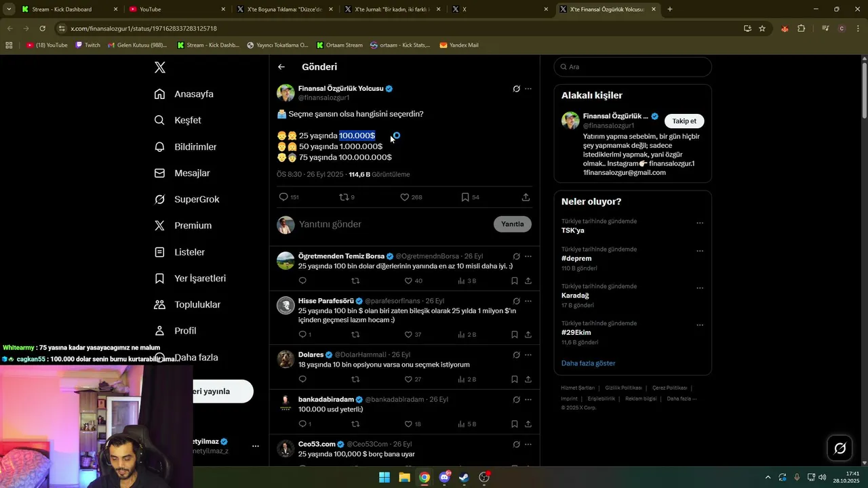Viewport: 868px width, 488px height.
Task: Open Yer İşaretleri in the sidebar
Action: click(190, 279)
